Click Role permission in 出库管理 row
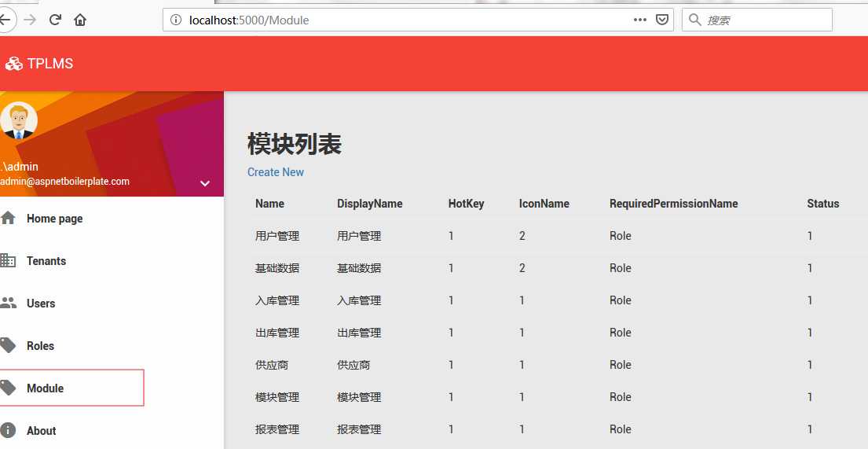The image size is (868, 449). [x=621, y=333]
